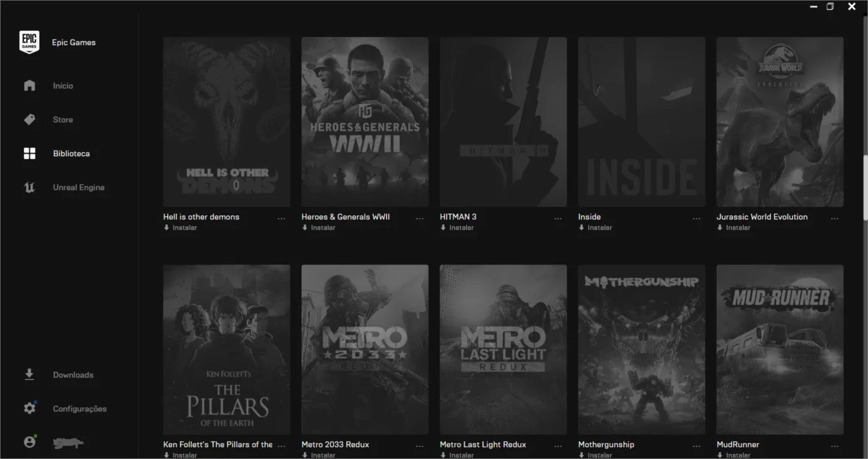The height and width of the screenshot is (459, 868).
Task: Select The Pillars of the Earth cover
Action: point(226,349)
